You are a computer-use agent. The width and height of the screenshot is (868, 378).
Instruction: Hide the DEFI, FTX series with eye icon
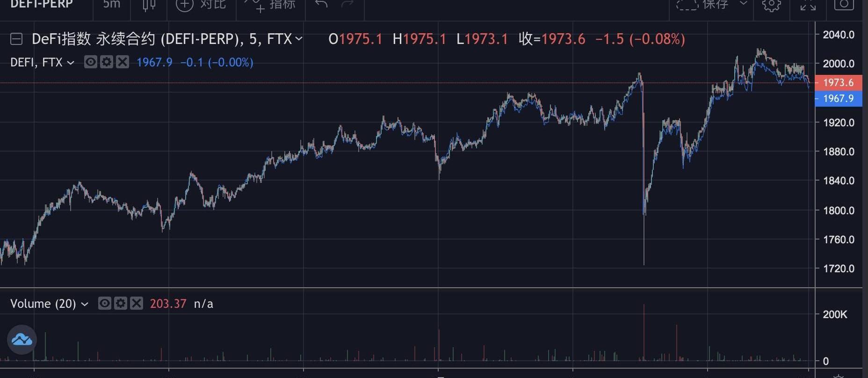[x=91, y=62]
